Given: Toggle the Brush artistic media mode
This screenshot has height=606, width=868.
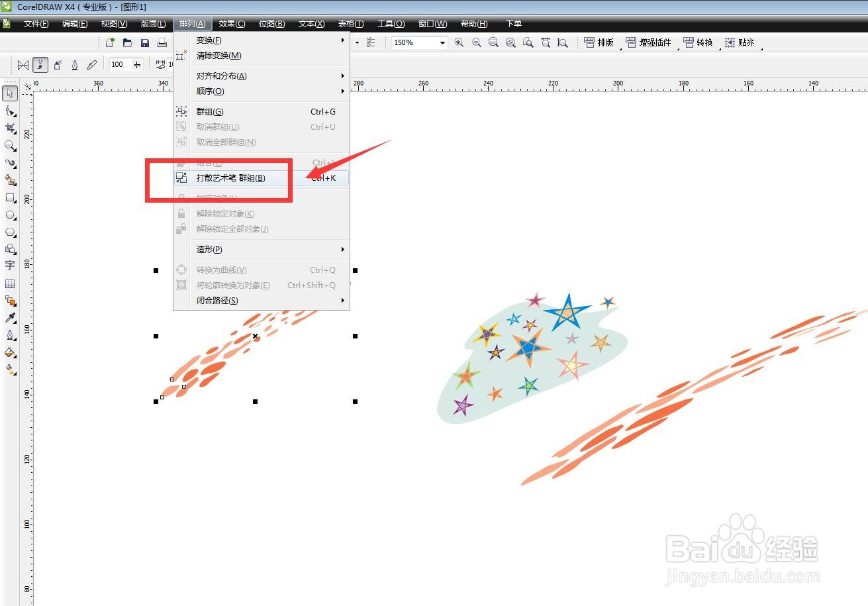Looking at the screenshot, I should (40, 65).
